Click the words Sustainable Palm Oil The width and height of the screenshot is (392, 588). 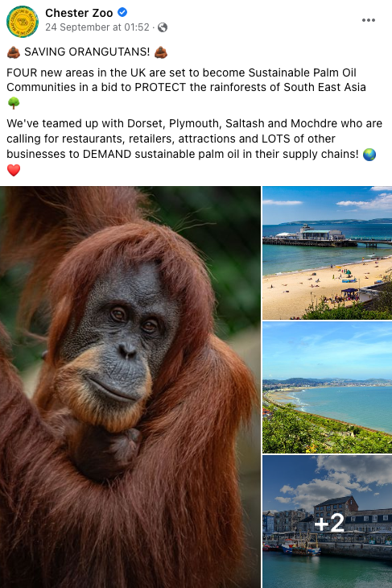click(x=302, y=72)
